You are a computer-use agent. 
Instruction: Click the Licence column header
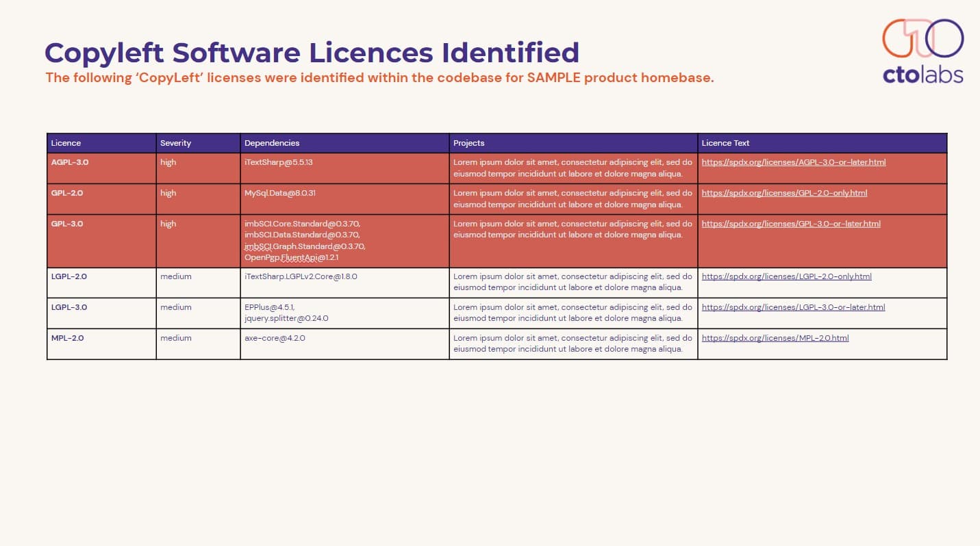coord(101,143)
